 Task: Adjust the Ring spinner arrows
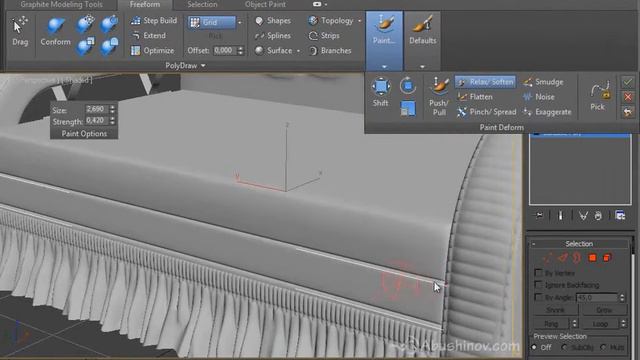tap(574, 324)
